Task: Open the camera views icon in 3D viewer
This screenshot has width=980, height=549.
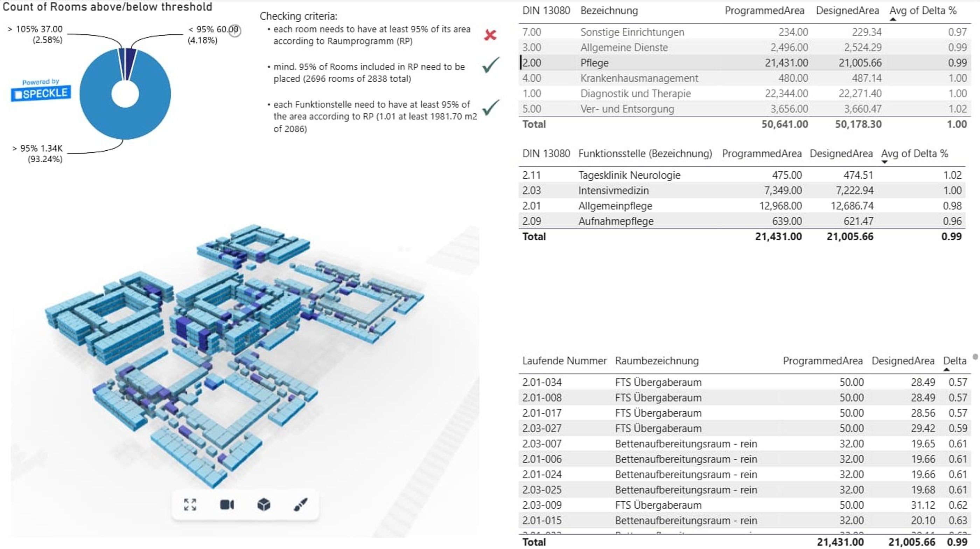Action: click(x=227, y=505)
